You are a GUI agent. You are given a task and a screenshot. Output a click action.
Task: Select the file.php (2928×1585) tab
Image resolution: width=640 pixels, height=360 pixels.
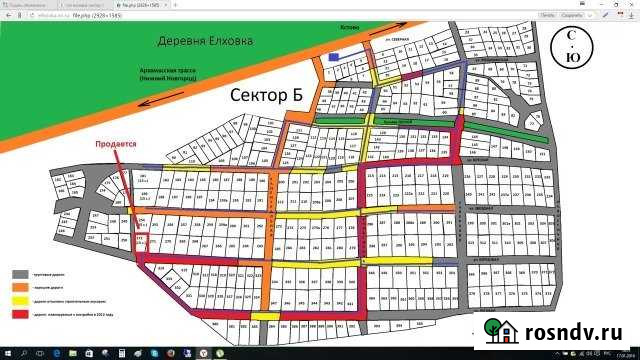click(142, 5)
